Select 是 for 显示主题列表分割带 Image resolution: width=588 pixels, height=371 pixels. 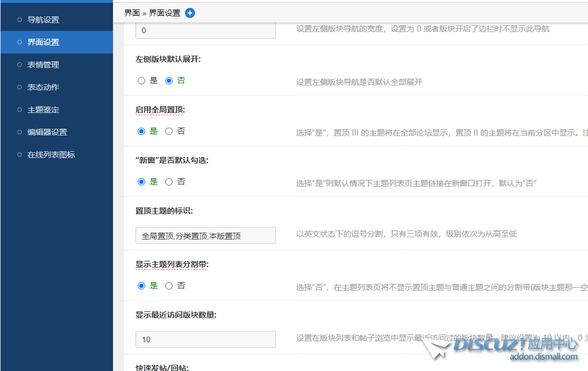click(142, 286)
